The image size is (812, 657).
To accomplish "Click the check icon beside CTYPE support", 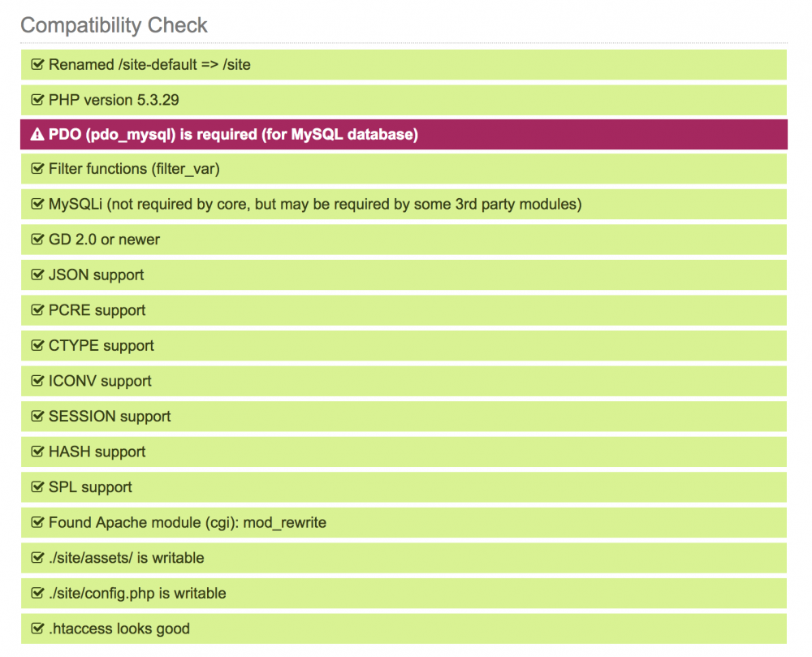I will (x=37, y=345).
